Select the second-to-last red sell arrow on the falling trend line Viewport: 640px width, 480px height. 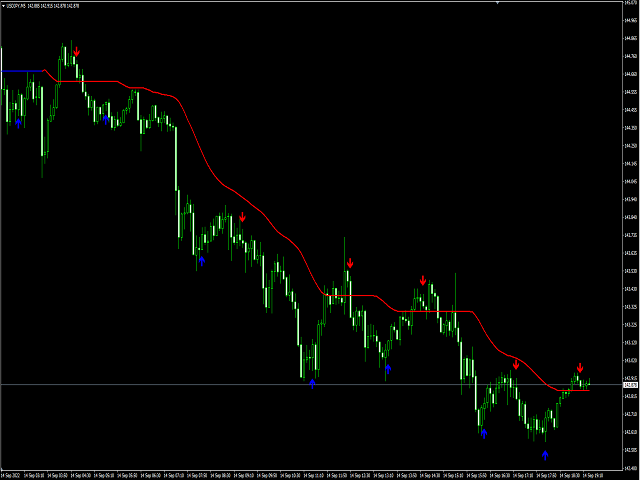pos(516,364)
